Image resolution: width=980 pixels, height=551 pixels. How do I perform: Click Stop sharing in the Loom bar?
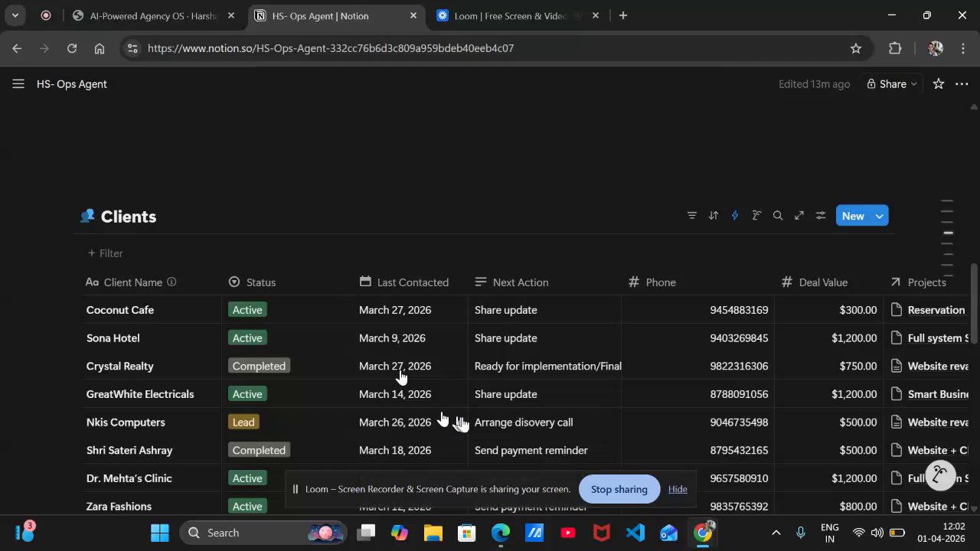click(x=619, y=489)
